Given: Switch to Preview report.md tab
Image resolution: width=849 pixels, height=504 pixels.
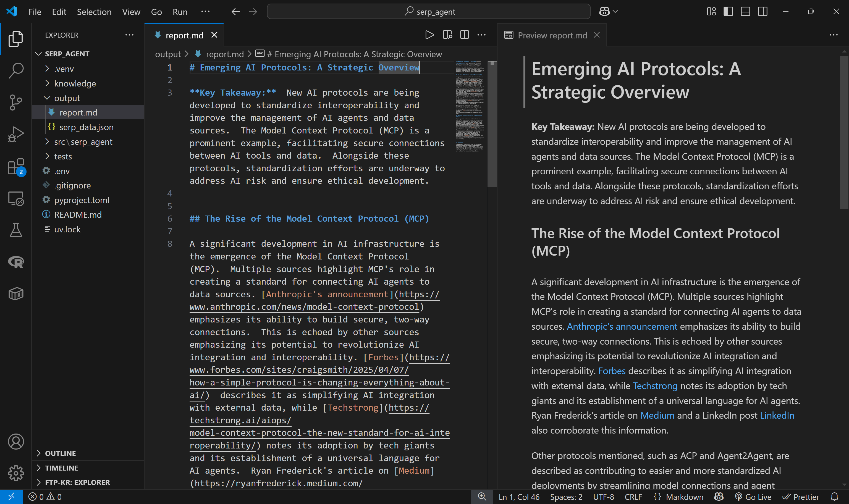Looking at the screenshot, I should [552, 35].
